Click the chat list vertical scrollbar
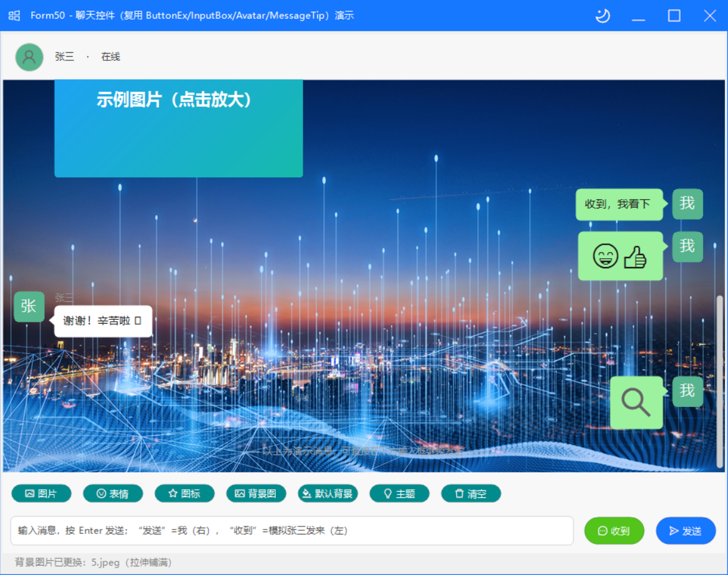The image size is (728, 575). [720, 381]
